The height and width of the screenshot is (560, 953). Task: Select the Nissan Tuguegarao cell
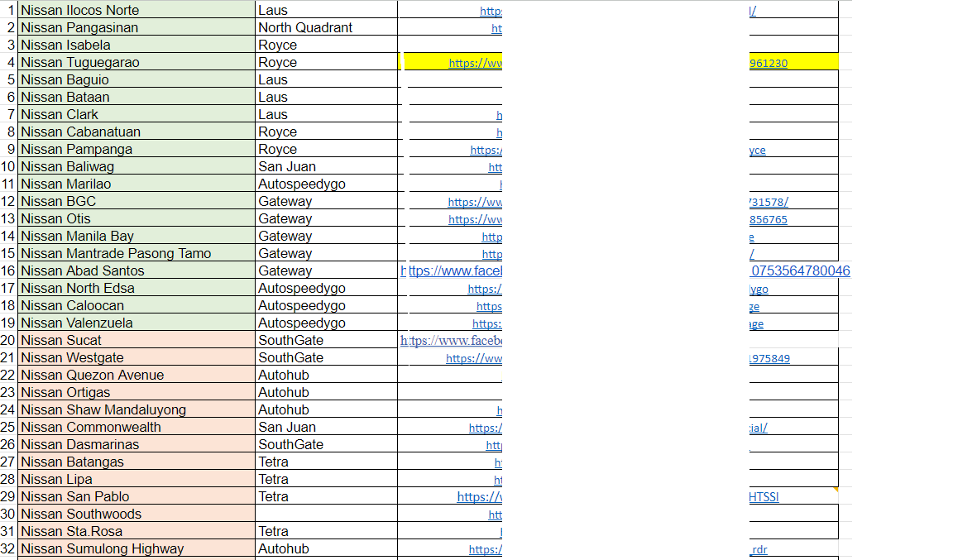pos(136,62)
